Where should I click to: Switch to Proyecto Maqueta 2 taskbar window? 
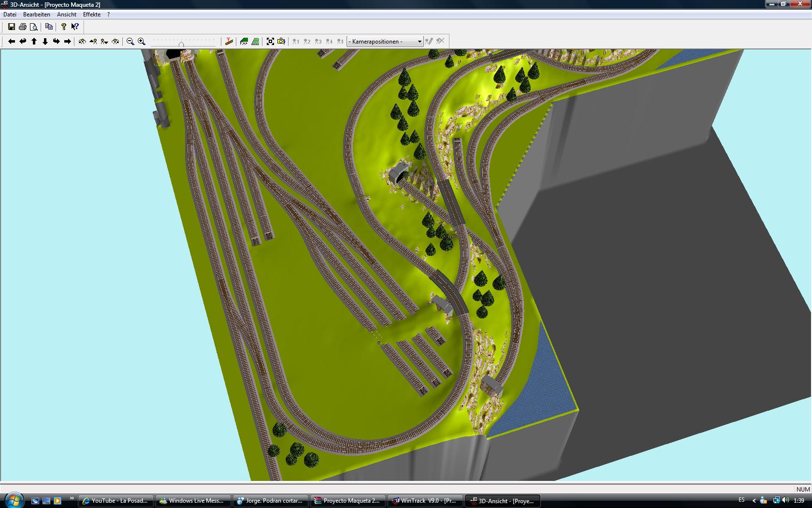348,501
